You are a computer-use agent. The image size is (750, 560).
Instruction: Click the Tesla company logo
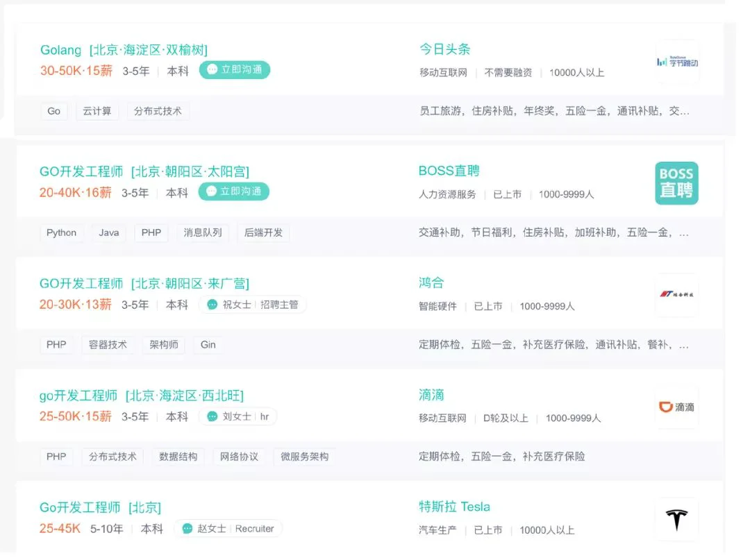point(676,519)
